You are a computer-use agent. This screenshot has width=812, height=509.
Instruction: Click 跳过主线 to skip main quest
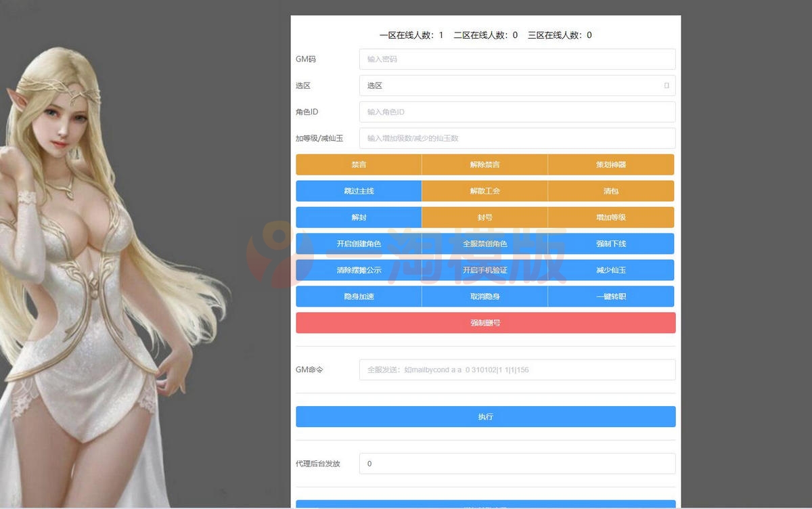point(358,191)
